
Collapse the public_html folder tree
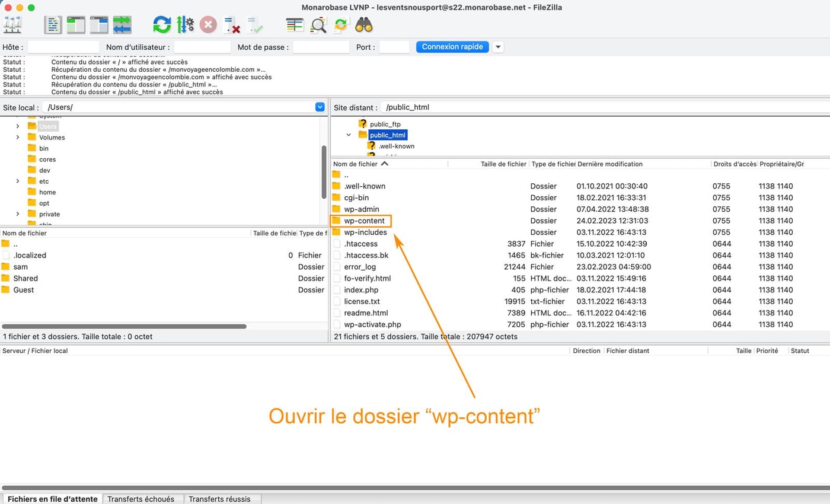[x=349, y=135]
